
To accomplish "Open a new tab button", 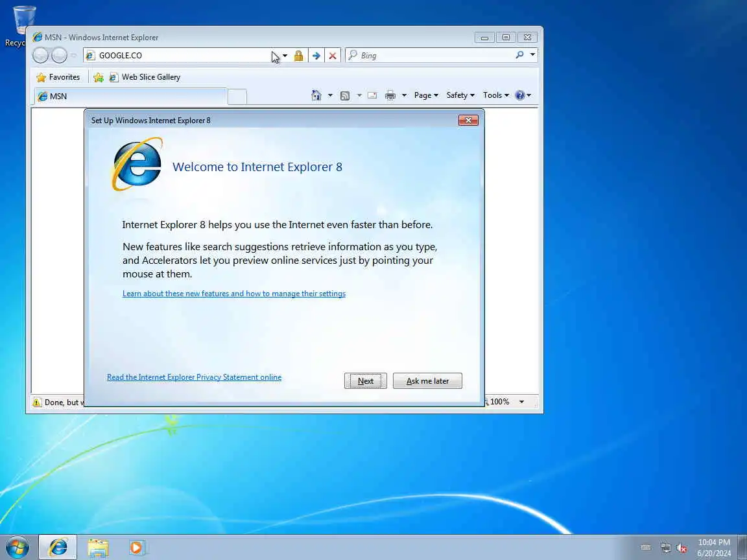I will point(237,96).
